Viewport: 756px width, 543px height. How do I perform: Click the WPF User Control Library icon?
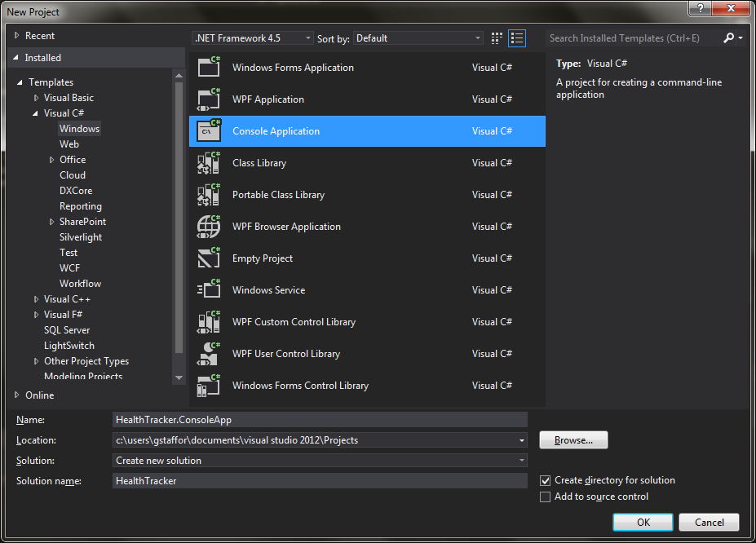coord(209,353)
